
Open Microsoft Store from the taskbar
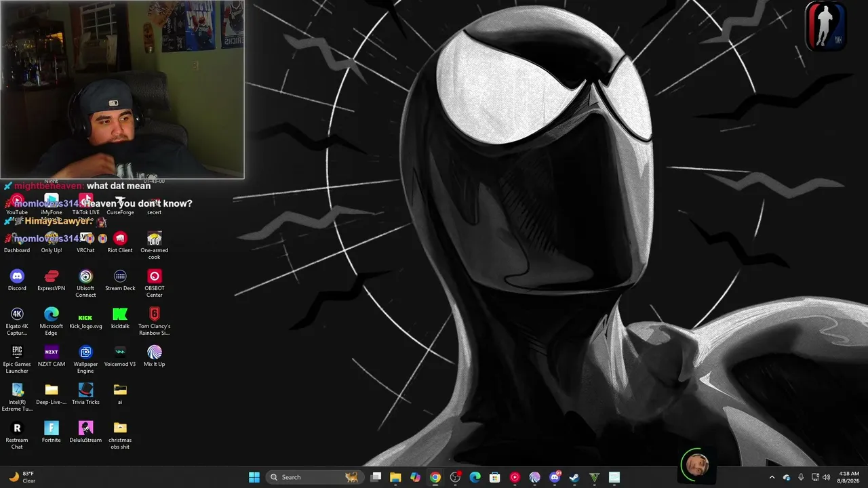point(495,477)
